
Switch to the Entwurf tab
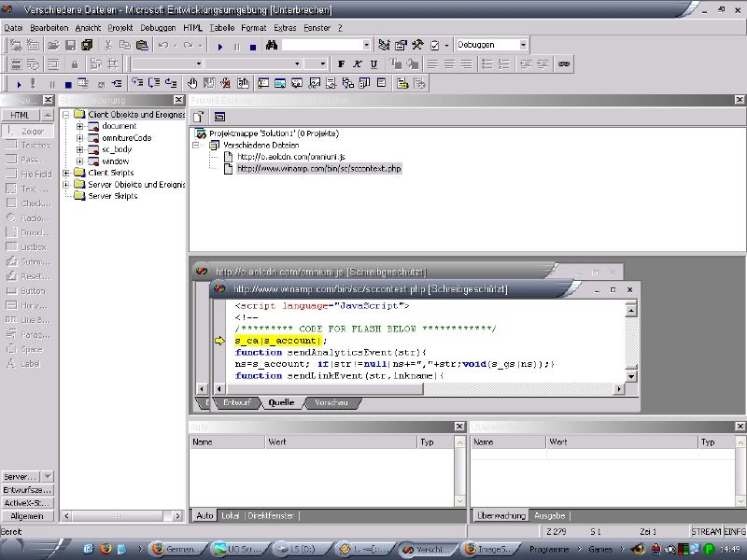[235, 403]
